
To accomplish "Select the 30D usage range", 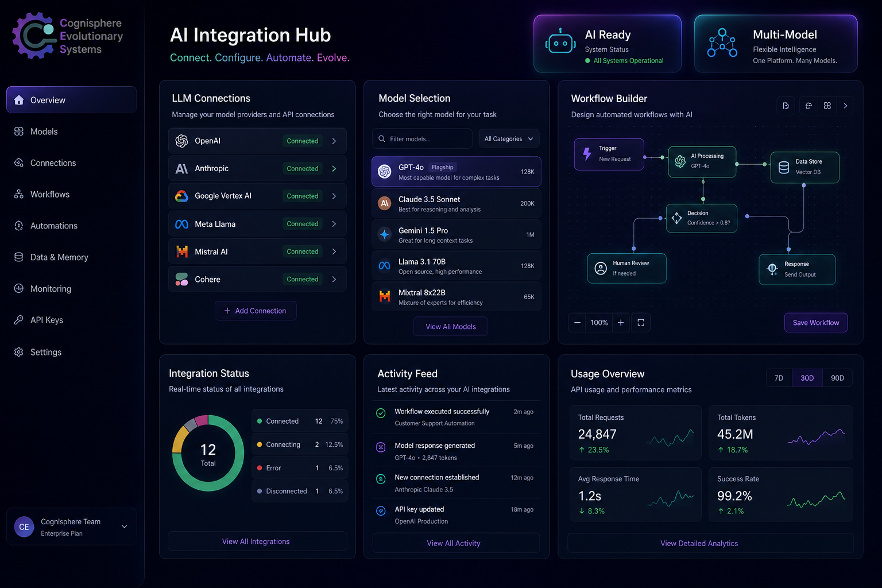I will pyautogui.click(x=807, y=378).
